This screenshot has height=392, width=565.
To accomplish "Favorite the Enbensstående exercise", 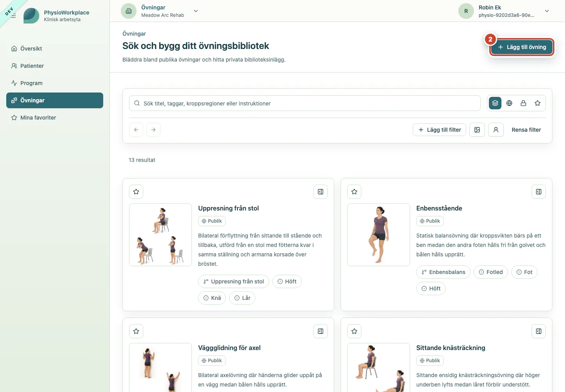I will point(354,192).
